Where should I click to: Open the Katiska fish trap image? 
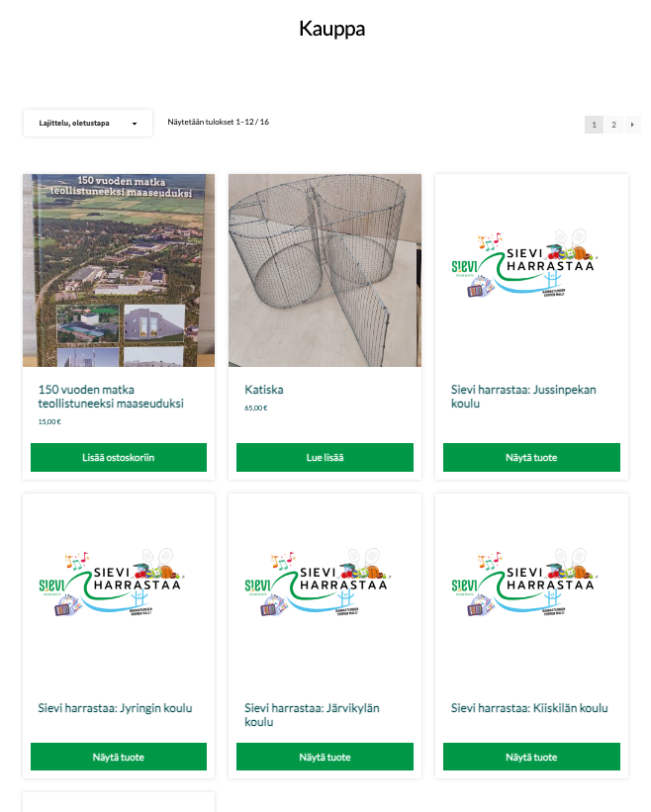(325, 270)
